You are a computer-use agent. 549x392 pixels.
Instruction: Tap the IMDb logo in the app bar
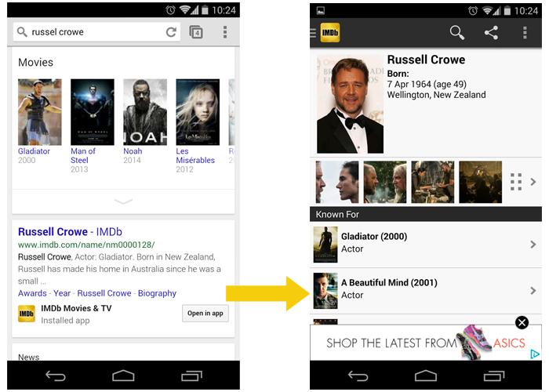click(330, 33)
